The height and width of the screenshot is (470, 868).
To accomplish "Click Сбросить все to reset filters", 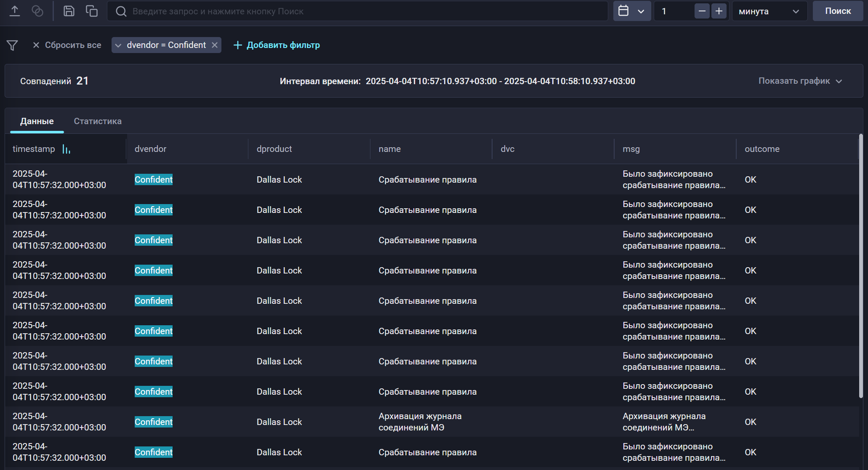I will (x=67, y=45).
